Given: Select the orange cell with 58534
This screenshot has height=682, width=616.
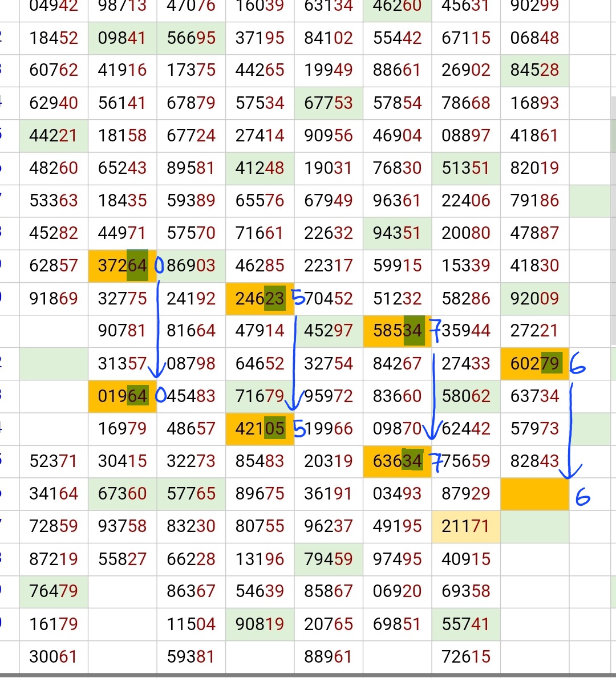Looking at the screenshot, I should pos(397,331).
